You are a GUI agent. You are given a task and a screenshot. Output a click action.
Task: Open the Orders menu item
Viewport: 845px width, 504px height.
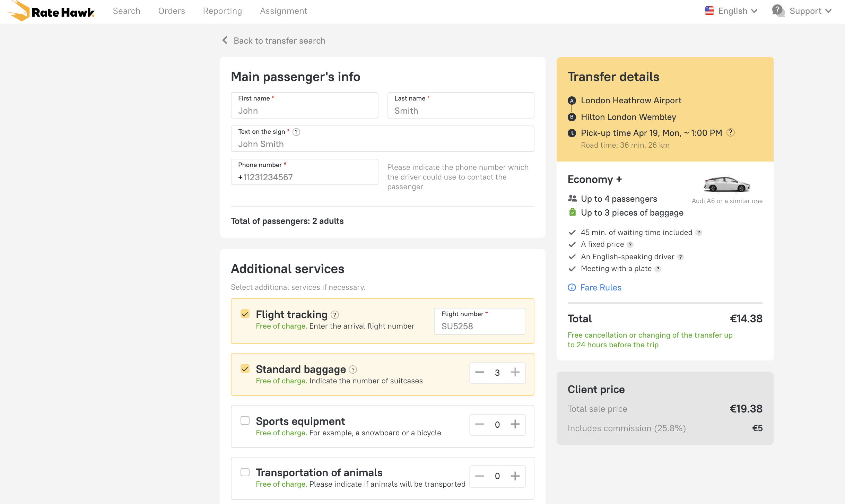(x=172, y=11)
